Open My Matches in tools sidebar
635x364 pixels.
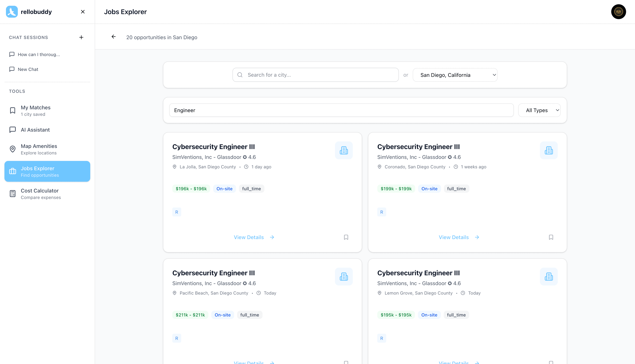(36, 110)
